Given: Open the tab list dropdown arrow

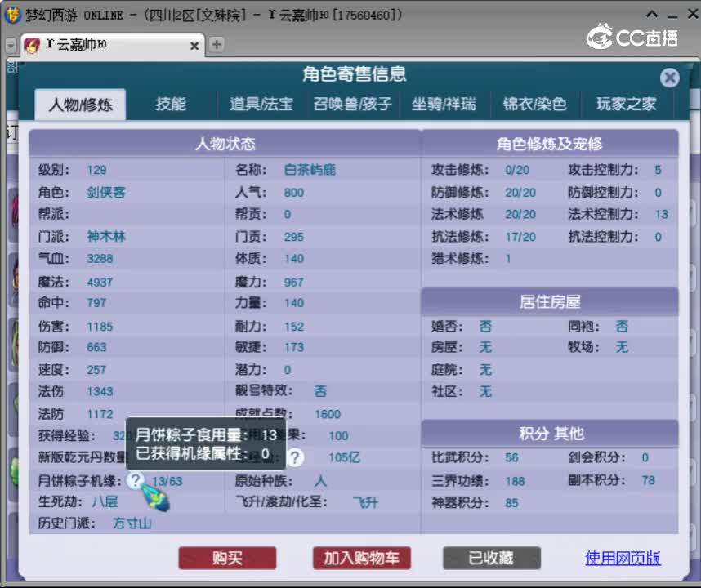Looking at the screenshot, I should tap(11, 45).
